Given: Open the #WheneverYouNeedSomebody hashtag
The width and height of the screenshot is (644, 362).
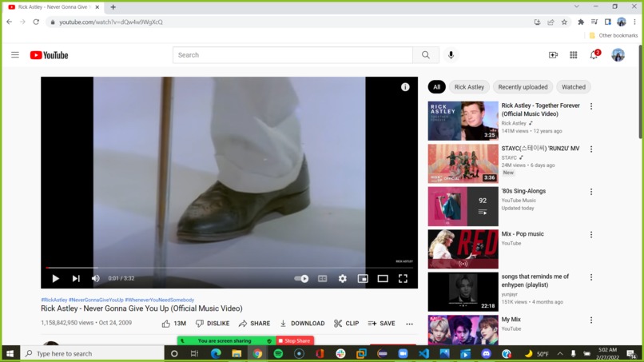Looking at the screenshot, I should [x=159, y=300].
